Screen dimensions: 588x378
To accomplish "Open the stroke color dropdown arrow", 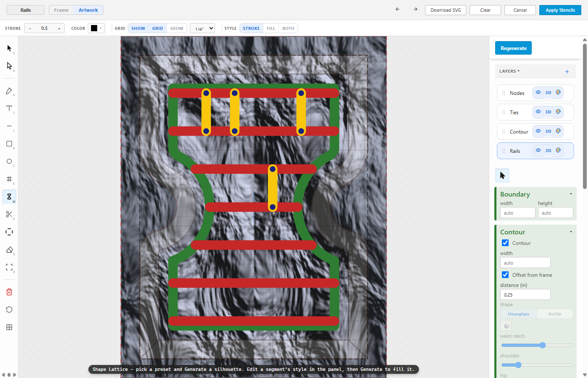I will click(x=101, y=28).
